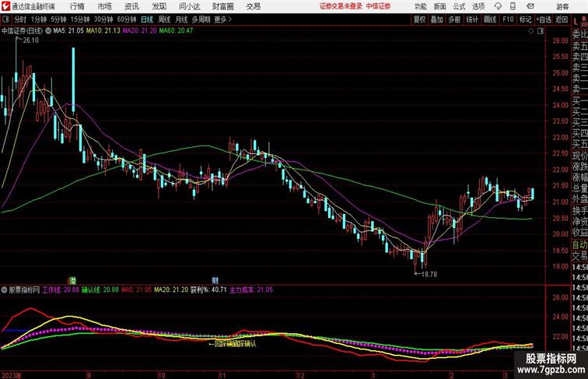Open the 版面 menu
Screen dimensions: 588x379
(440, 6)
